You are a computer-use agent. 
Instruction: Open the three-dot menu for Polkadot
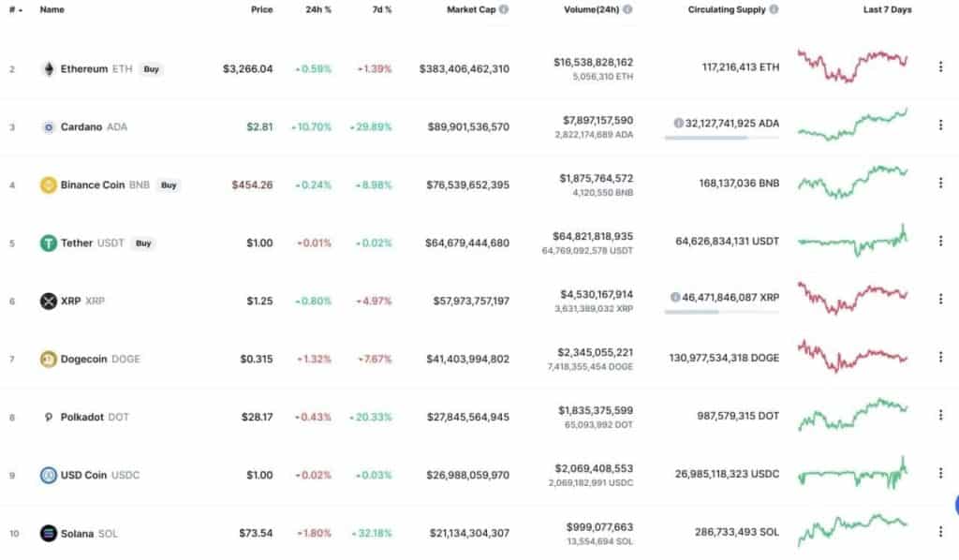point(940,415)
